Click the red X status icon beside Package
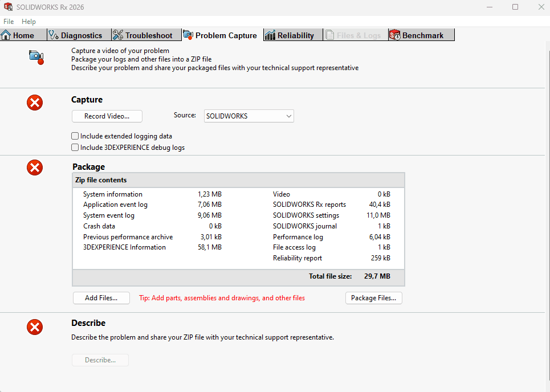The image size is (550, 392). pos(35,168)
